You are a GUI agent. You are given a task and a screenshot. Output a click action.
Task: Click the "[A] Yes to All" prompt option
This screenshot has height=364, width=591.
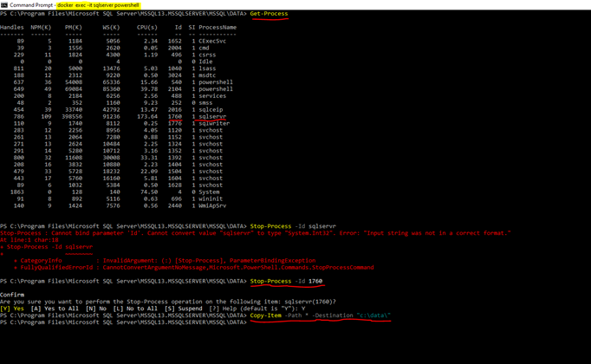(x=55, y=309)
